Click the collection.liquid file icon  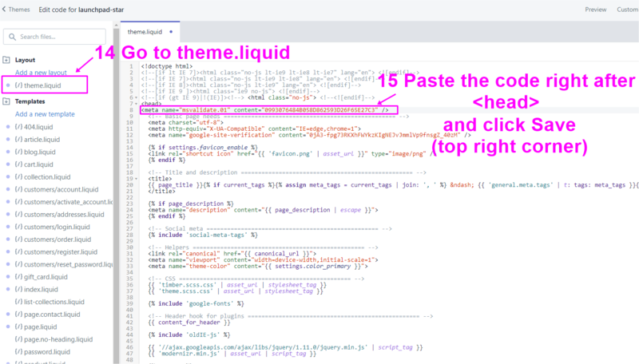(x=18, y=177)
